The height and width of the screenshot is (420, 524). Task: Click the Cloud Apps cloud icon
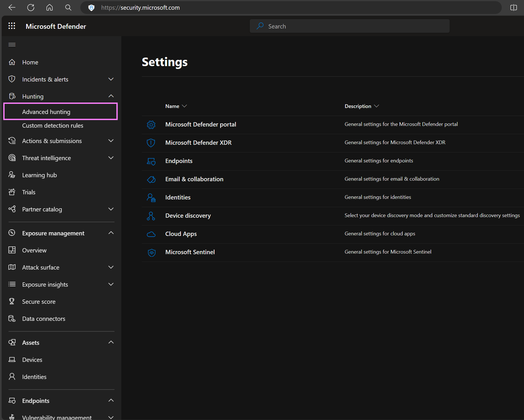[151, 234]
